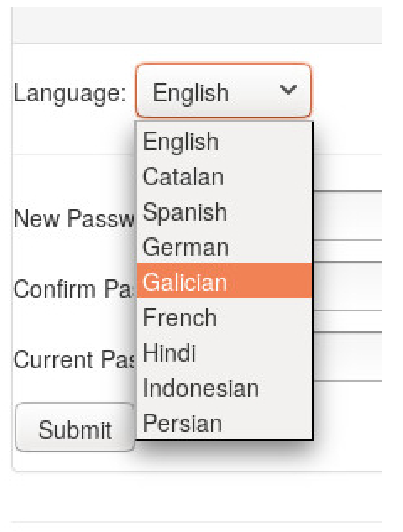Focus the New Password input field
403x532 pixels.
point(347,216)
